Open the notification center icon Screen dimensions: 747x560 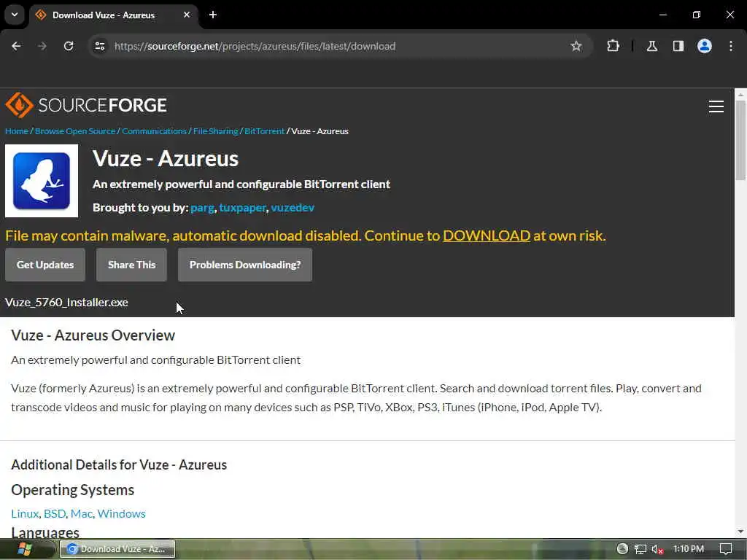pyautogui.click(x=726, y=549)
